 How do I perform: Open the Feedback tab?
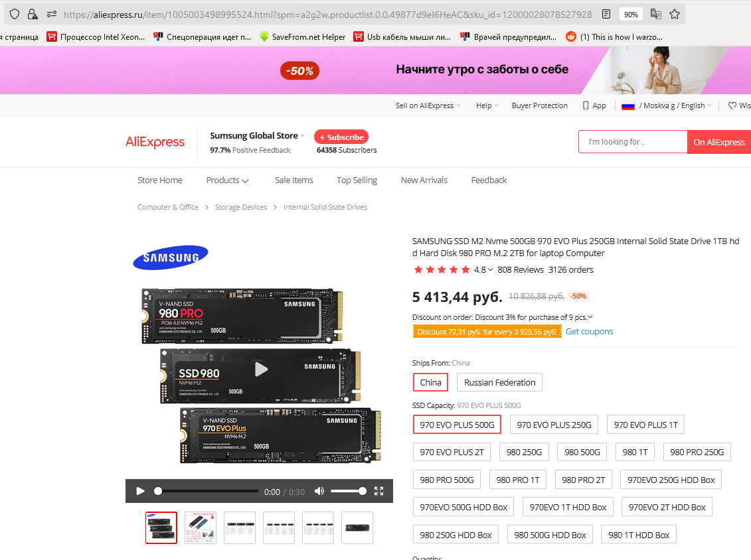tap(489, 180)
